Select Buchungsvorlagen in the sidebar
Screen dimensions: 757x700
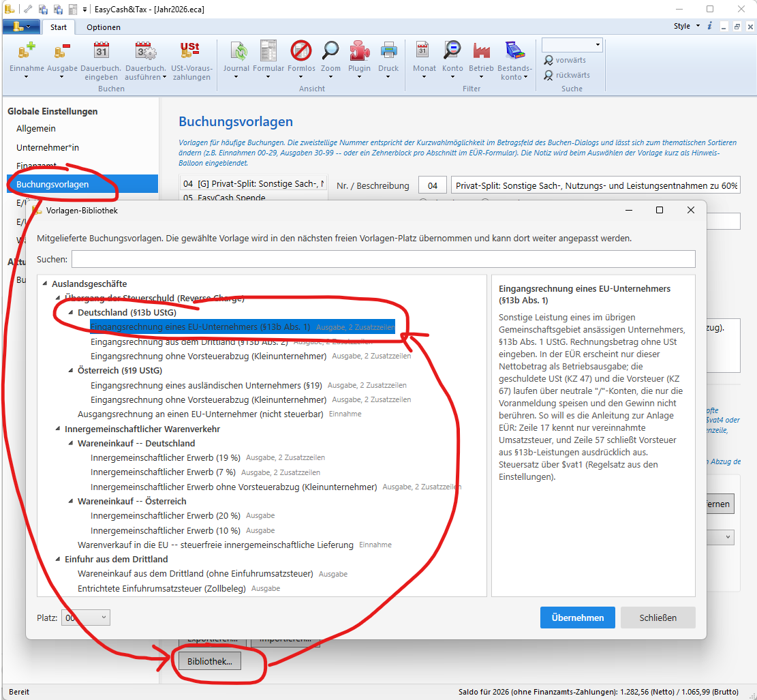(82, 184)
